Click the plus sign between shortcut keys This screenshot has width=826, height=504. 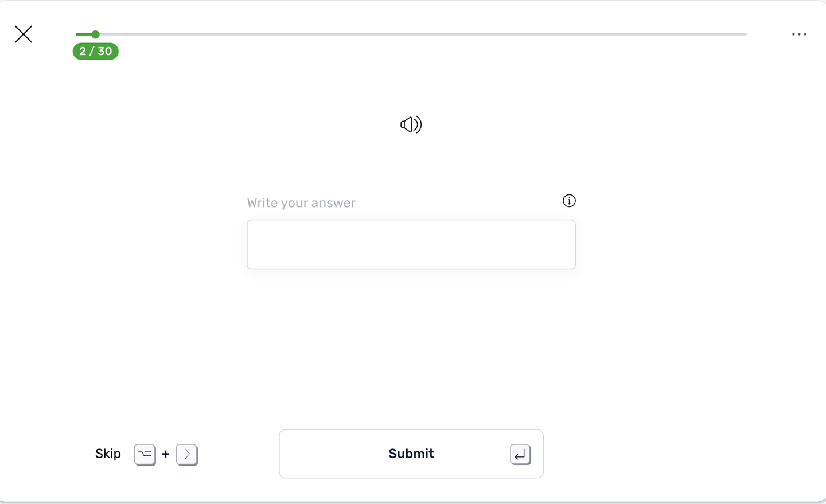[166, 454]
